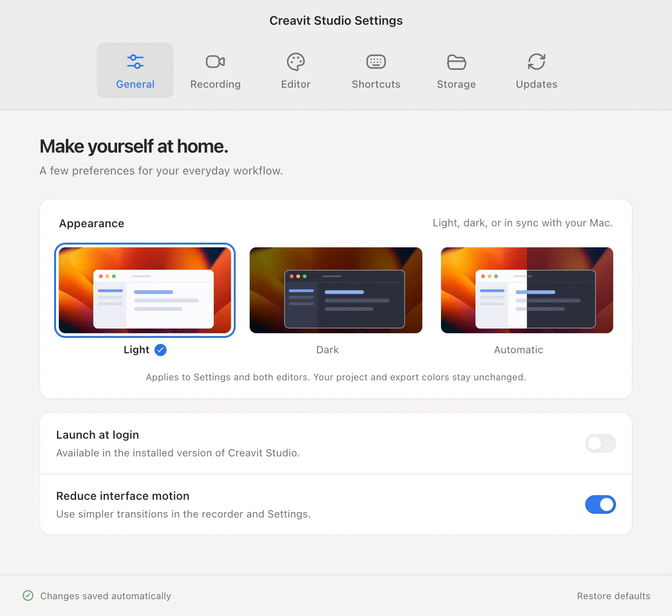The height and width of the screenshot is (616, 672).
Task: Go to the Editor tab label
Action: pos(296,84)
